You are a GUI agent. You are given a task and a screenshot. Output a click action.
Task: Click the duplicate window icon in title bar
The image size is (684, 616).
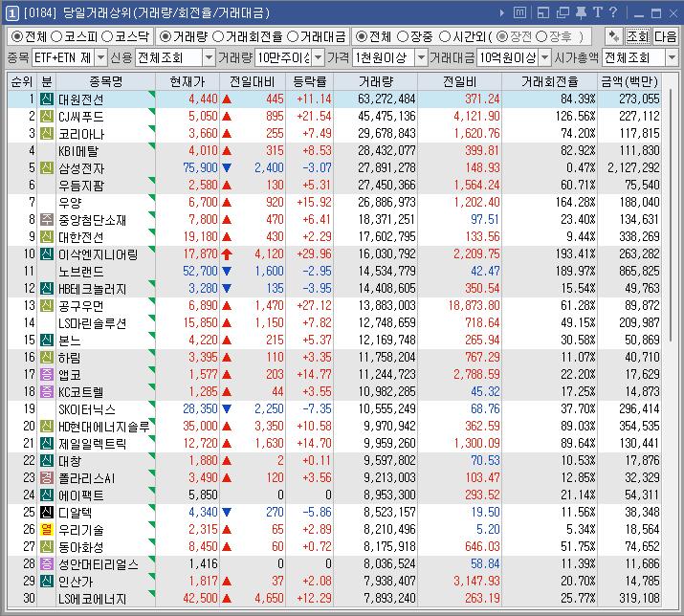pos(563,13)
